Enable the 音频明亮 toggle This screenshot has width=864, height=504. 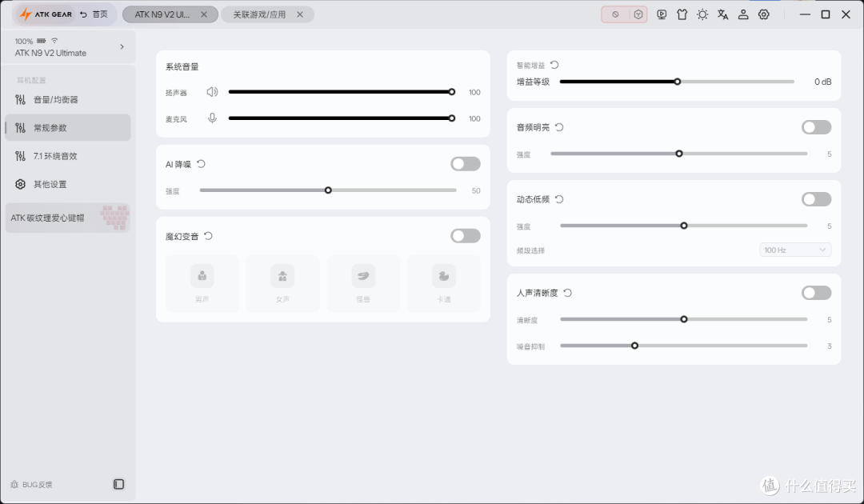click(816, 127)
